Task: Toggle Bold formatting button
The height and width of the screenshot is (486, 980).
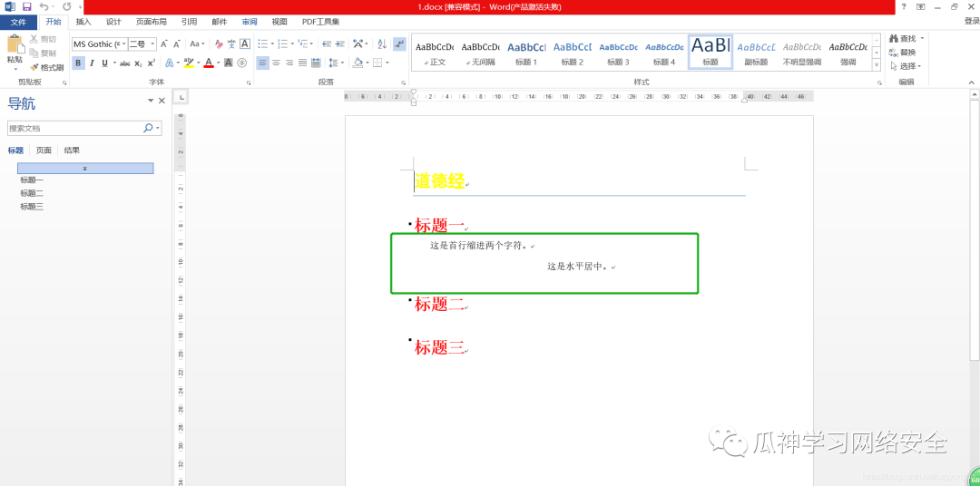Action: (x=78, y=63)
